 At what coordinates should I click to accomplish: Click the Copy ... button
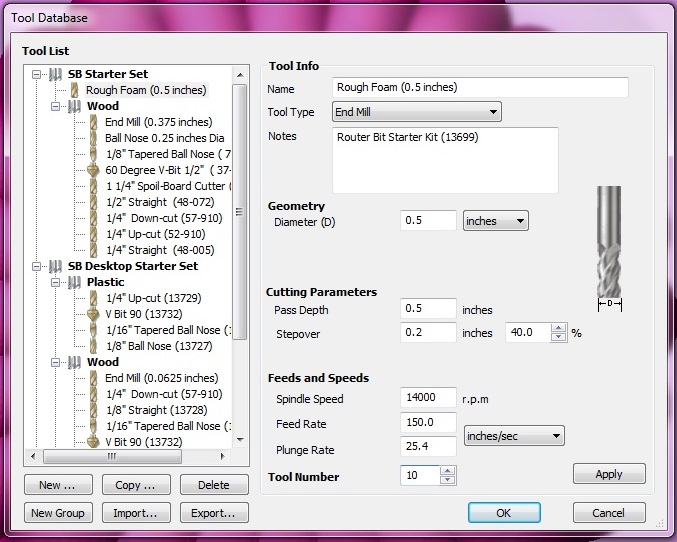tap(136, 485)
